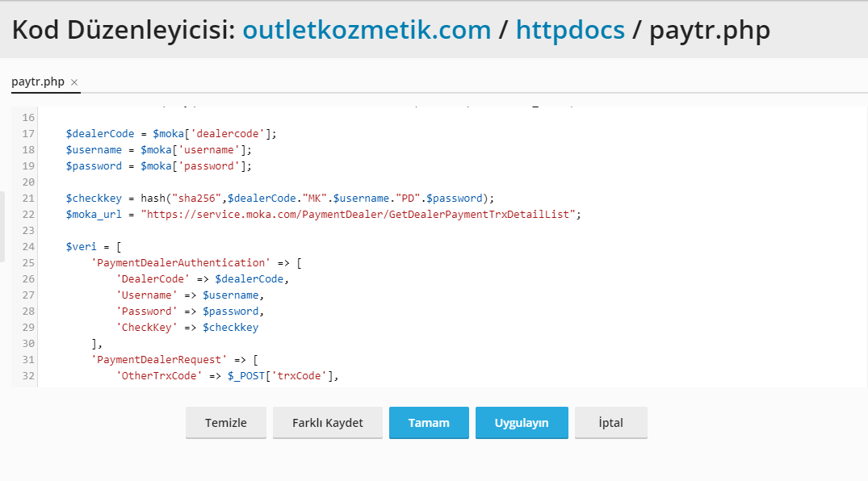Cancel editing with the İptal button

(x=610, y=423)
